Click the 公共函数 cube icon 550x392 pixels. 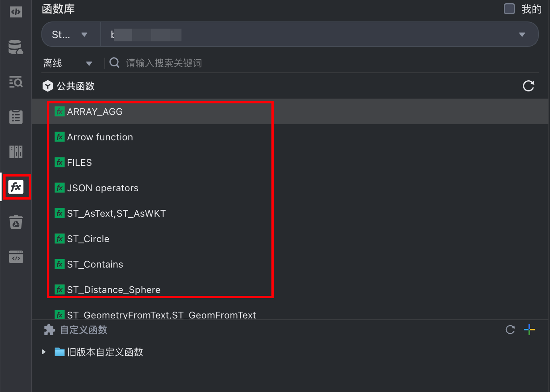tap(48, 86)
